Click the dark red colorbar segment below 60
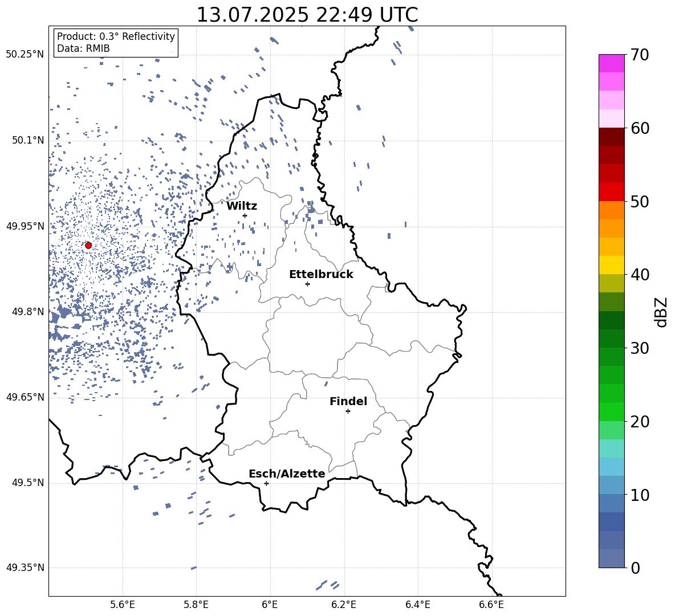The height and width of the screenshot is (616, 675). click(x=611, y=137)
